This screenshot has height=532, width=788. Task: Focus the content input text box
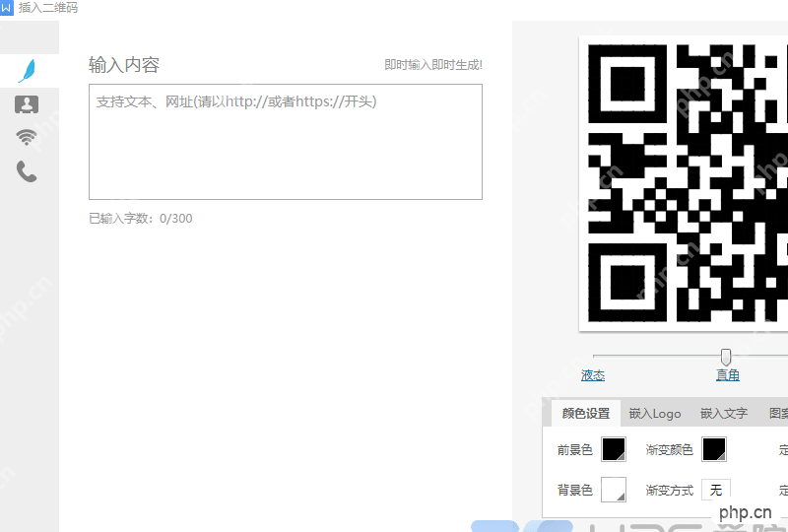(286, 142)
